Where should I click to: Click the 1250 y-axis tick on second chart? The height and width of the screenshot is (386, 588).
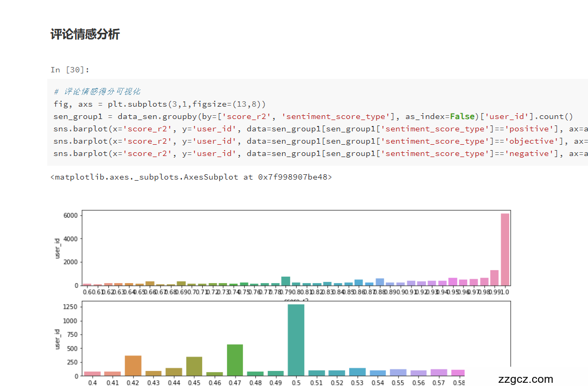(70, 307)
